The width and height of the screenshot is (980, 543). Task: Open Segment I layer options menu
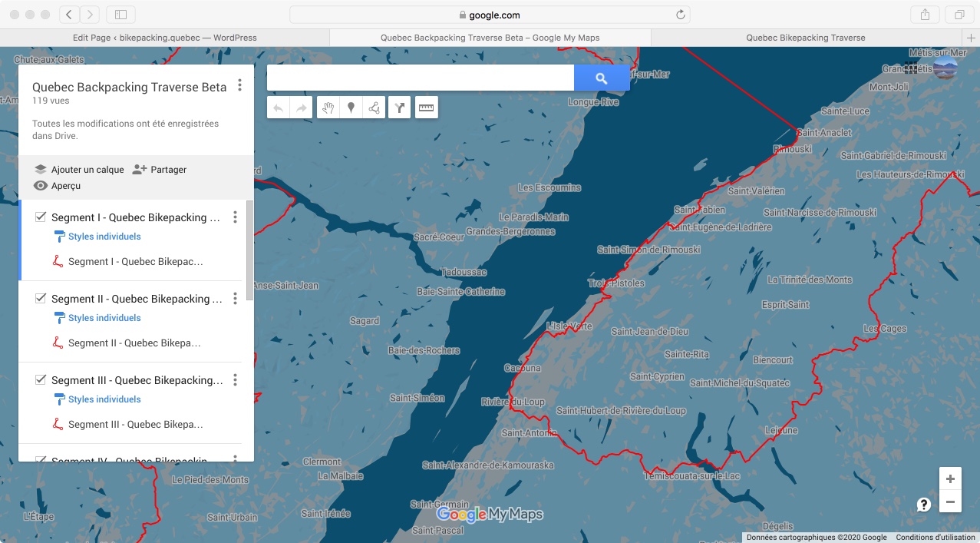point(236,217)
